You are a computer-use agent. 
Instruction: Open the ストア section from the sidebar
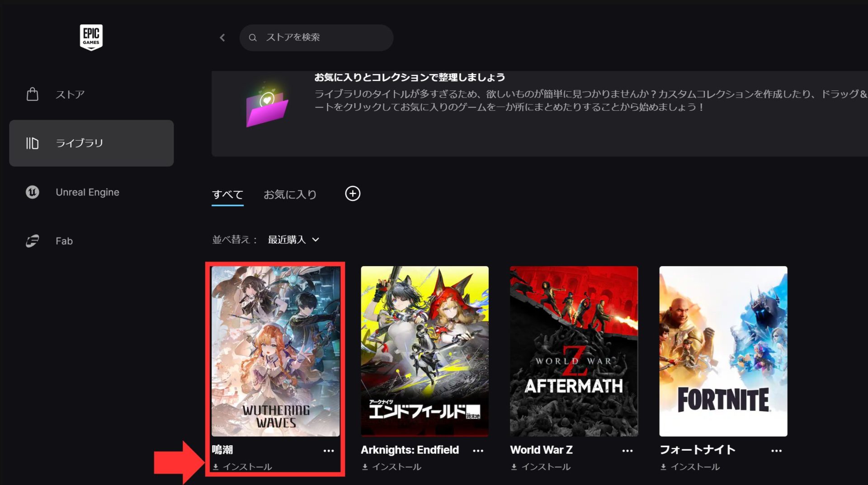tap(69, 94)
